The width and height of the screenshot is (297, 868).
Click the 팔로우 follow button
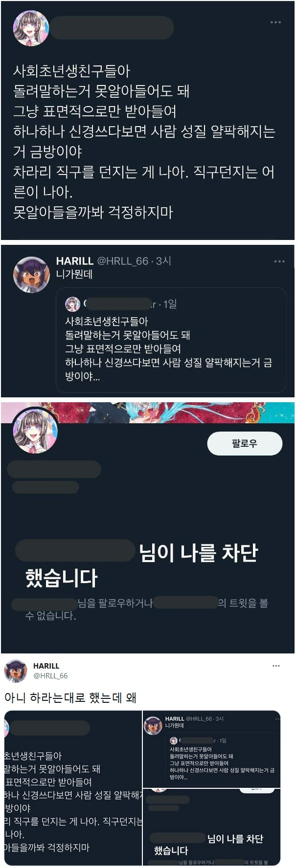(x=245, y=443)
